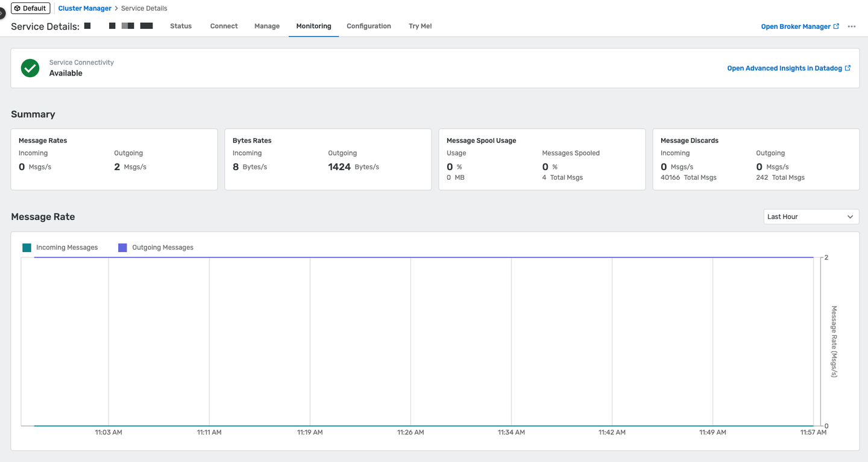
Task: Select the Monitoring tab
Action: tap(313, 26)
